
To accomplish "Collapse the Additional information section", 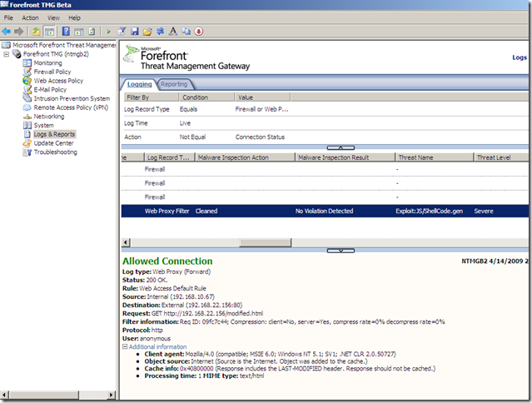I will tap(125, 346).
